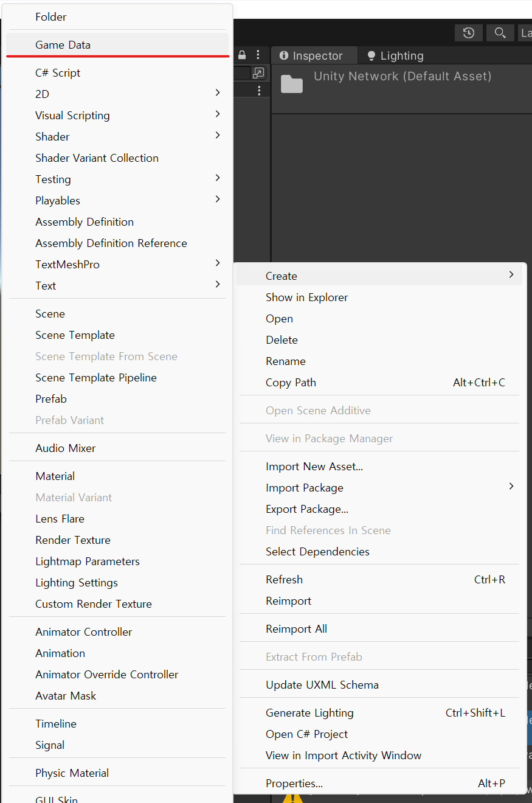Choose Assembly Definition Reference
This screenshot has width=532, height=803.
pos(117,243)
